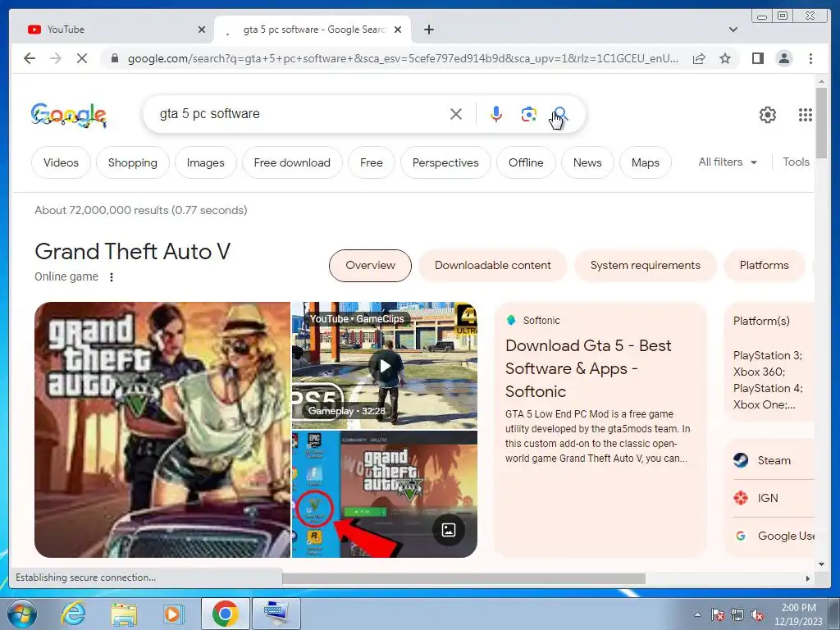
Task: Open the Chrome three-dot menu
Action: click(810, 58)
